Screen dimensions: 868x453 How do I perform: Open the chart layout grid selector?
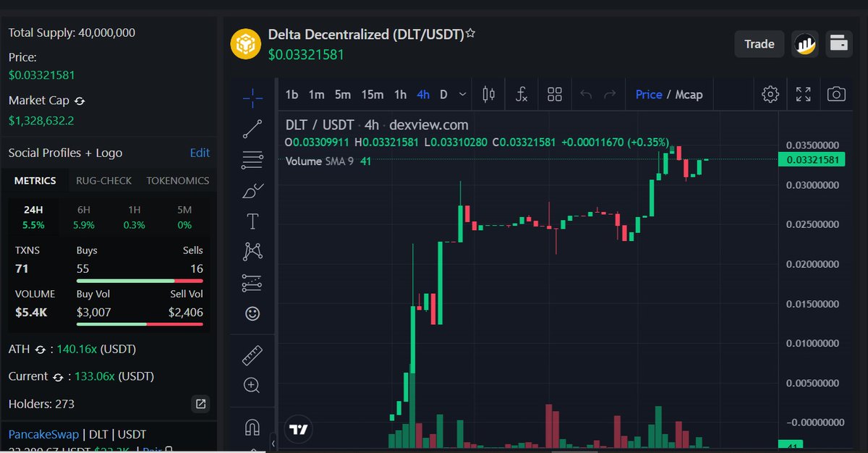pos(555,94)
